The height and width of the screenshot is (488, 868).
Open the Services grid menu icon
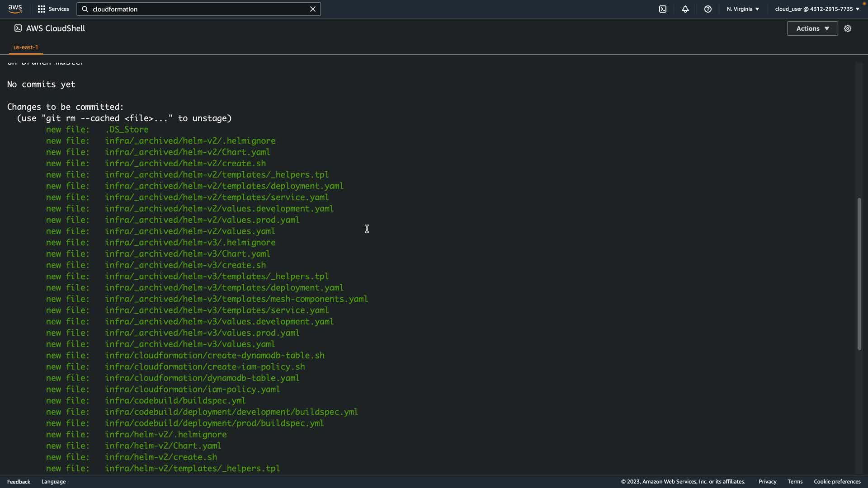coord(42,9)
